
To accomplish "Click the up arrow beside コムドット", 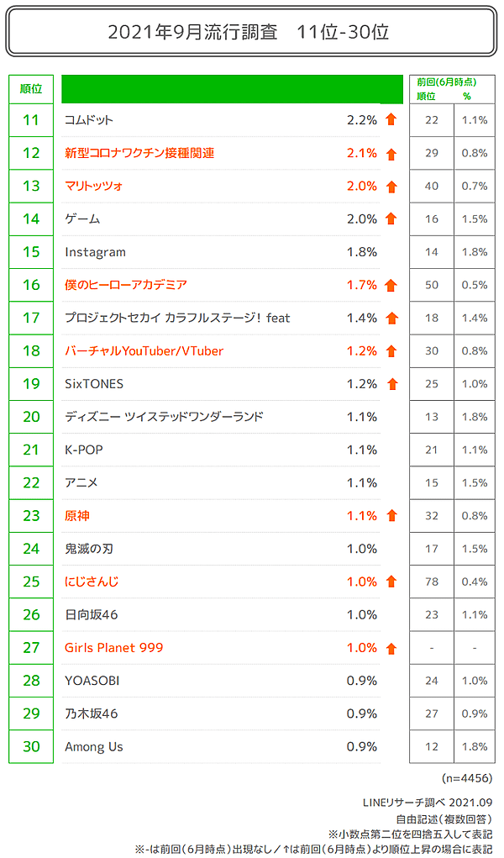I will (391, 120).
